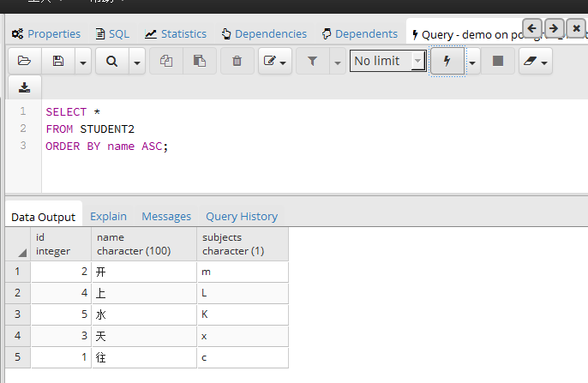
Task: Click the name cell containing 上
Action: (144, 293)
